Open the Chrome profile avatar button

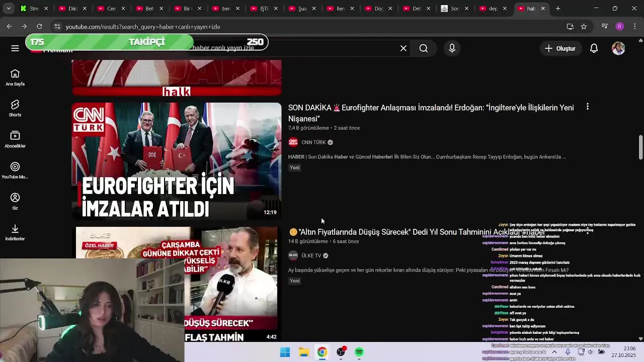point(619,27)
